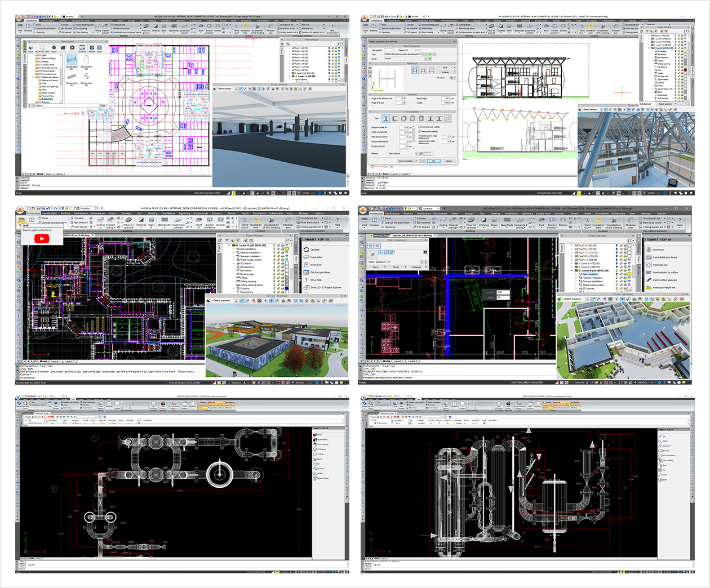This screenshot has width=710, height=588.
Task: Click Refresh icon in the Object Explorer panel
Action: point(92,49)
